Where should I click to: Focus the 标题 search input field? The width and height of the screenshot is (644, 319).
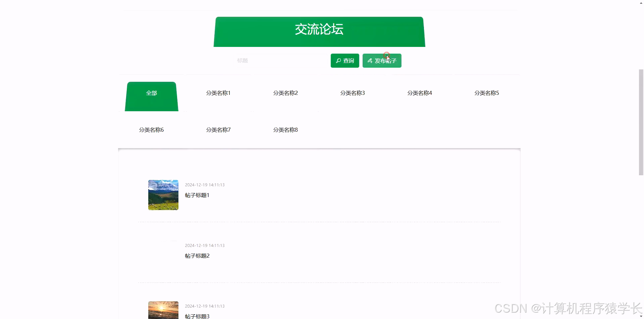coord(282,61)
